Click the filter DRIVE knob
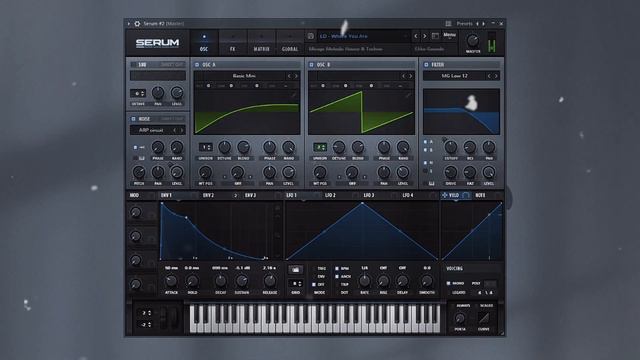 tap(451, 173)
